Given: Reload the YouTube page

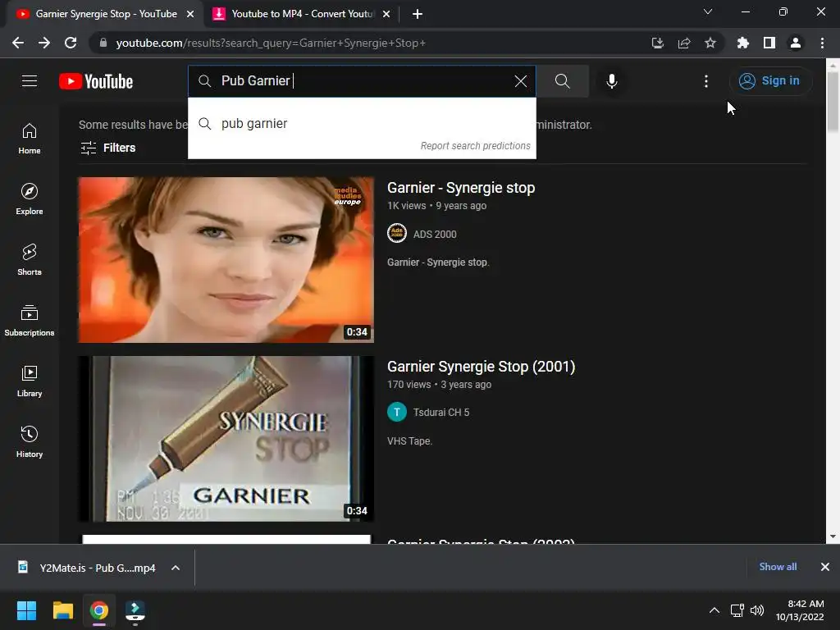Looking at the screenshot, I should coord(71,43).
